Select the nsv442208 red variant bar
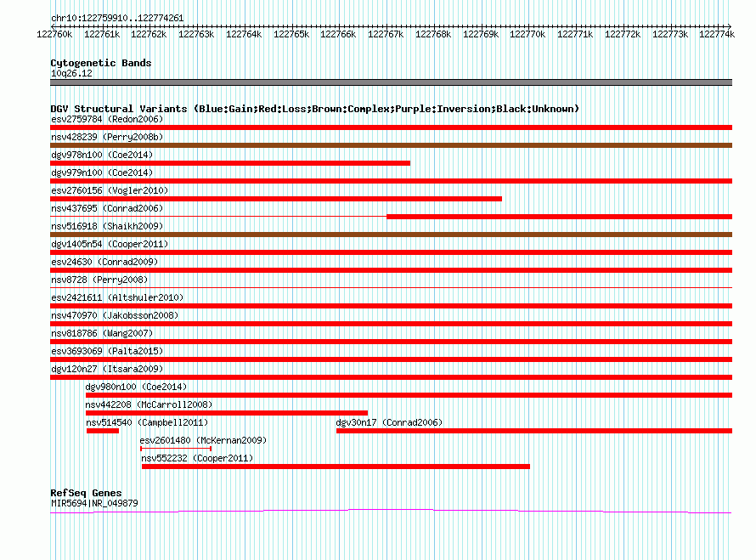 point(227,413)
